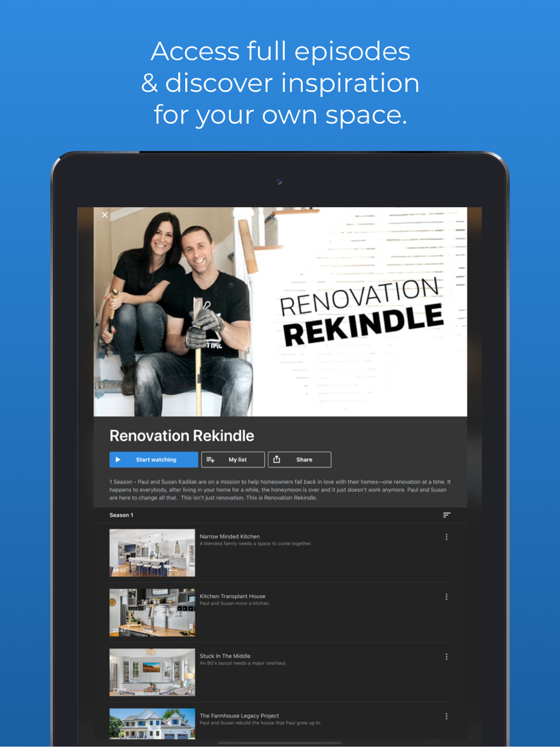Select the Kitchen Transplant House episode title
Viewport: 560px width, 747px height.
[x=232, y=596]
